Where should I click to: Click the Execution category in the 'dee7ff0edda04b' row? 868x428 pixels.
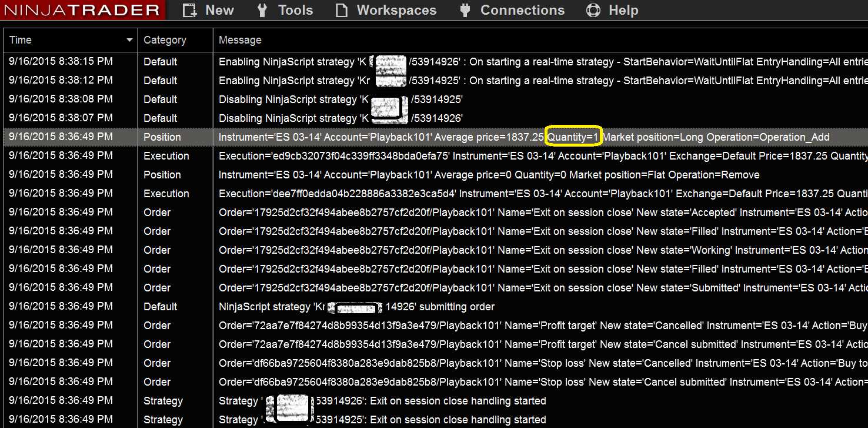point(166,194)
